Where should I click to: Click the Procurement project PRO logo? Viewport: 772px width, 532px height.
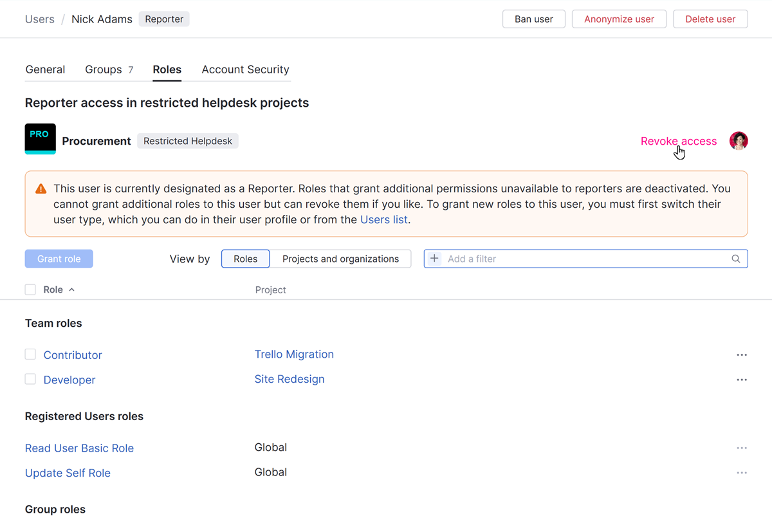[40, 139]
